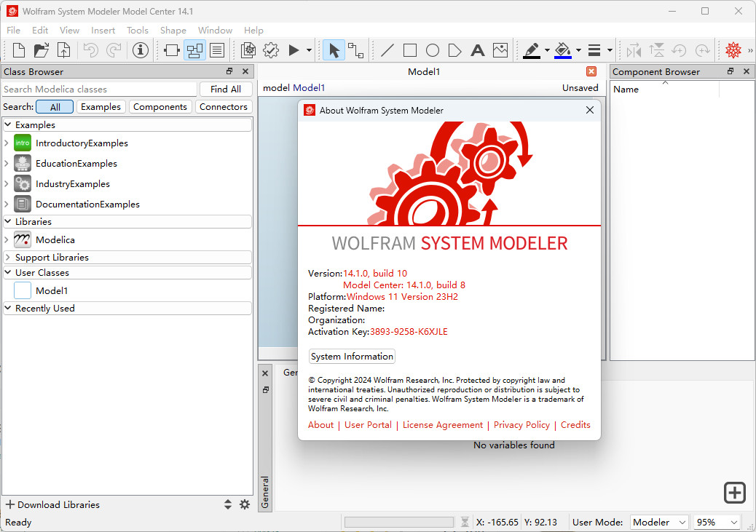The height and width of the screenshot is (532, 756).
Task: Open the License Agreement link
Action: [443, 425]
